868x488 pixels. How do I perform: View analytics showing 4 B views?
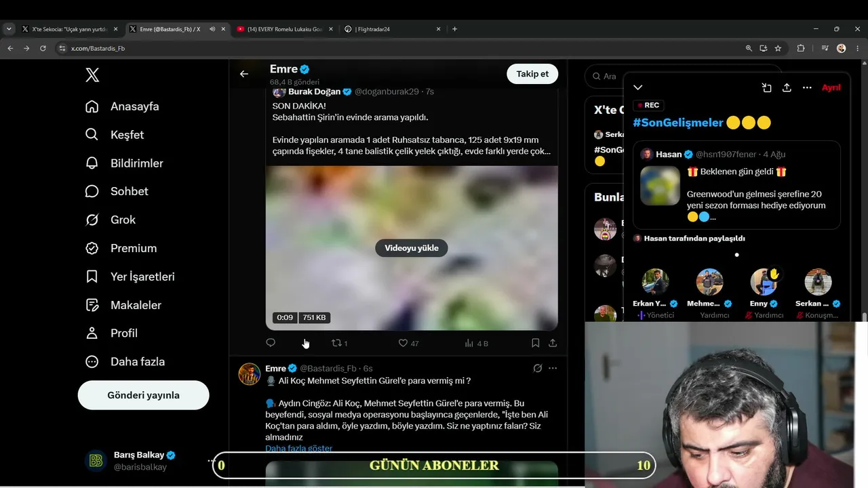[x=476, y=343]
